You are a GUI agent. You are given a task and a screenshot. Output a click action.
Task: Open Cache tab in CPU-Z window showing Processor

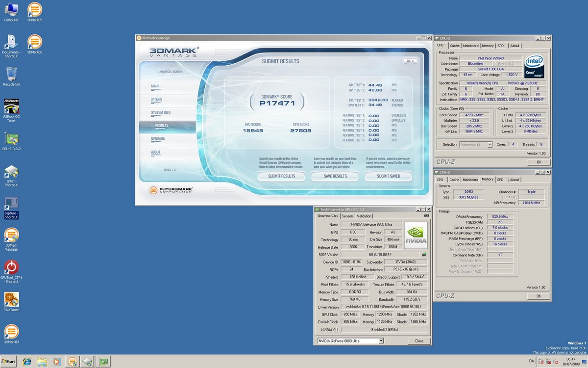pos(455,46)
